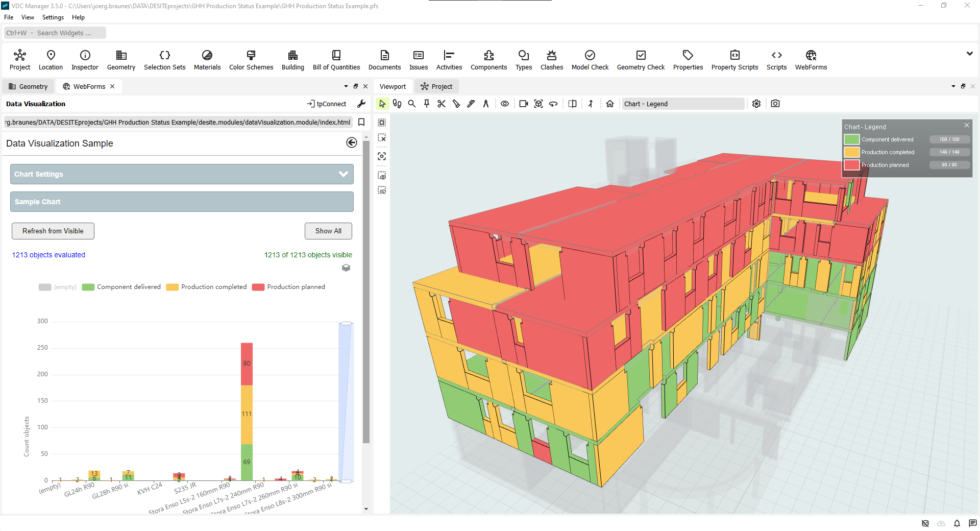980x531 pixels.
Task: Click the Show All button
Action: tap(328, 231)
